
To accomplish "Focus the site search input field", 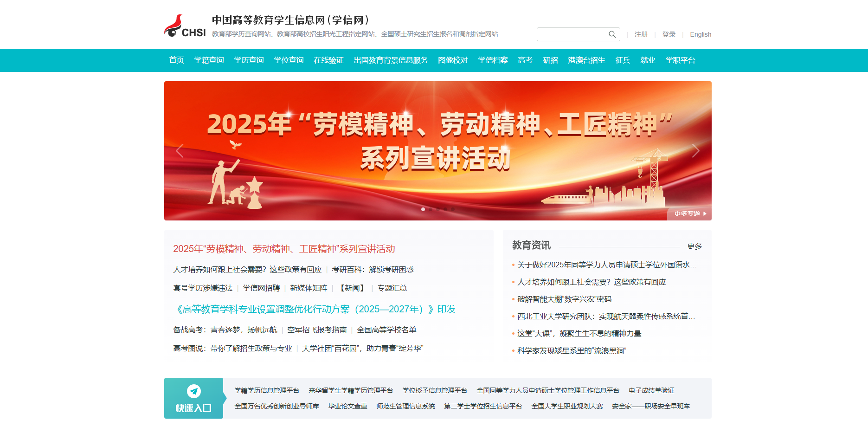I will point(572,34).
